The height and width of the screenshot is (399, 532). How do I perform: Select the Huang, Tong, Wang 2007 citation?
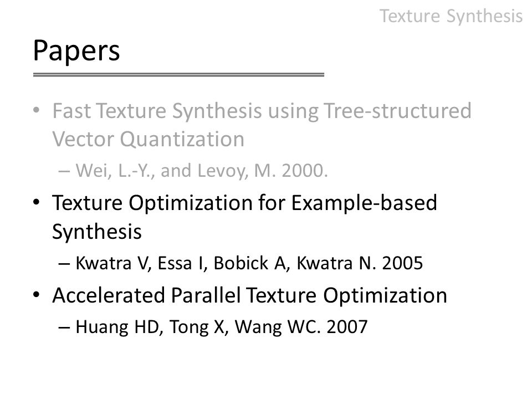222,327
